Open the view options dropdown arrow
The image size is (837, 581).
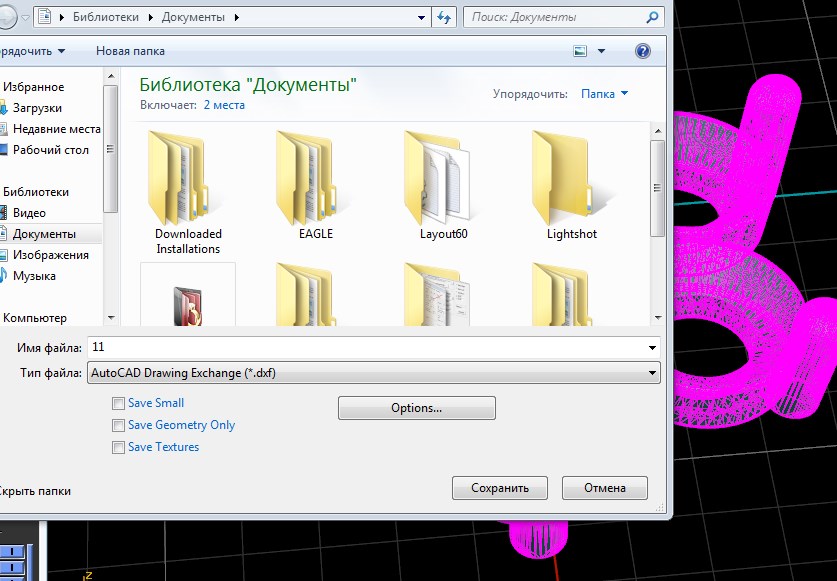point(602,51)
